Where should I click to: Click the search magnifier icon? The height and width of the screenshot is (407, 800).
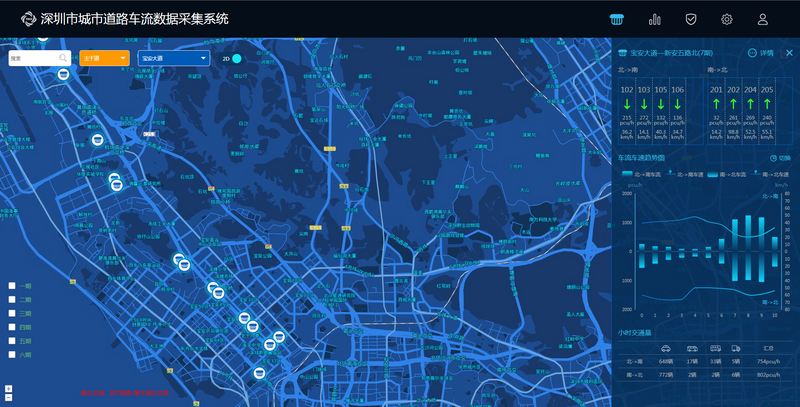coord(63,59)
